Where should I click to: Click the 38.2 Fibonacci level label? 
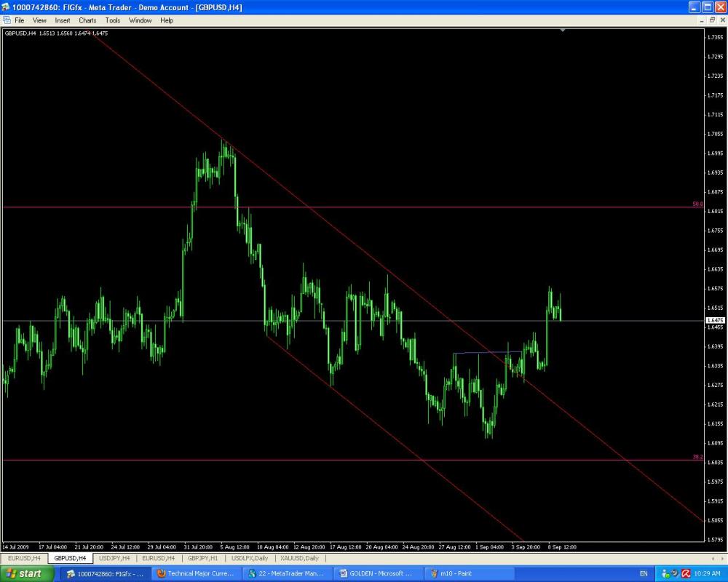(x=698, y=457)
